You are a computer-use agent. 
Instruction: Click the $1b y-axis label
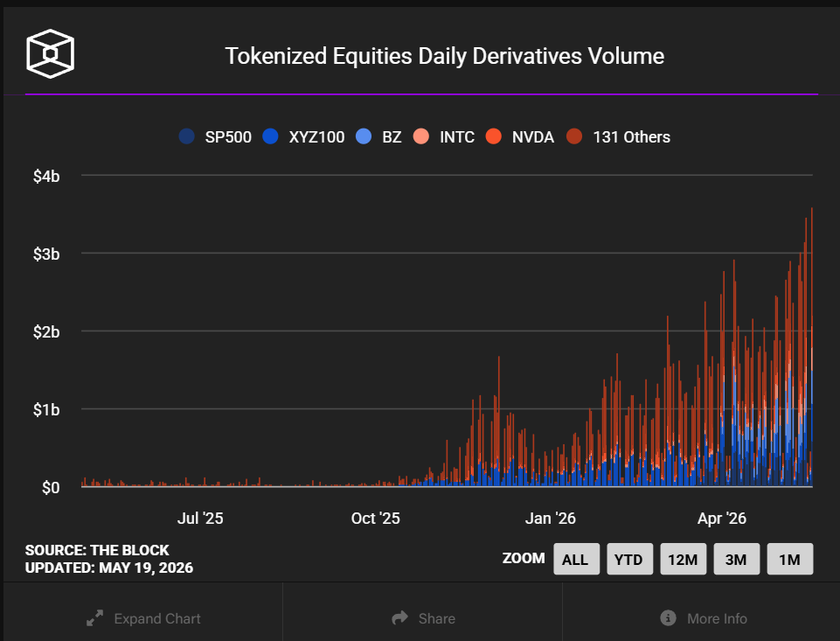(x=46, y=409)
